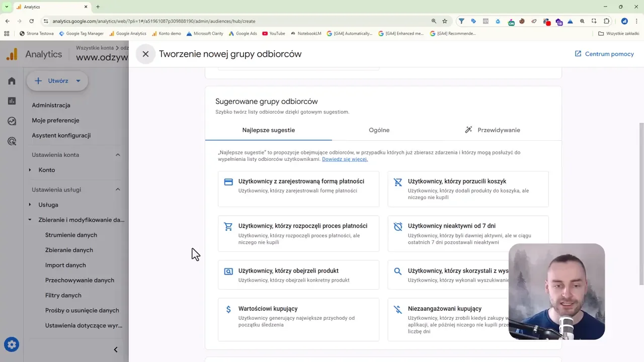This screenshot has height=362, width=644.
Task: Switch to the Ogólne tab
Action: 379,130
